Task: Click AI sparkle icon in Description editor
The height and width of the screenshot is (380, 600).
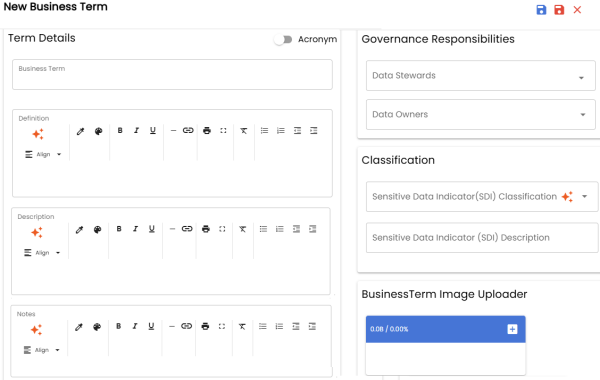Action: point(37,232)
